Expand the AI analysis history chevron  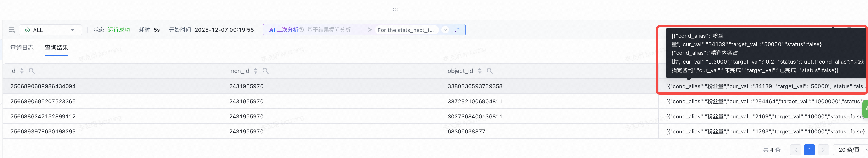tap(445, 30)
